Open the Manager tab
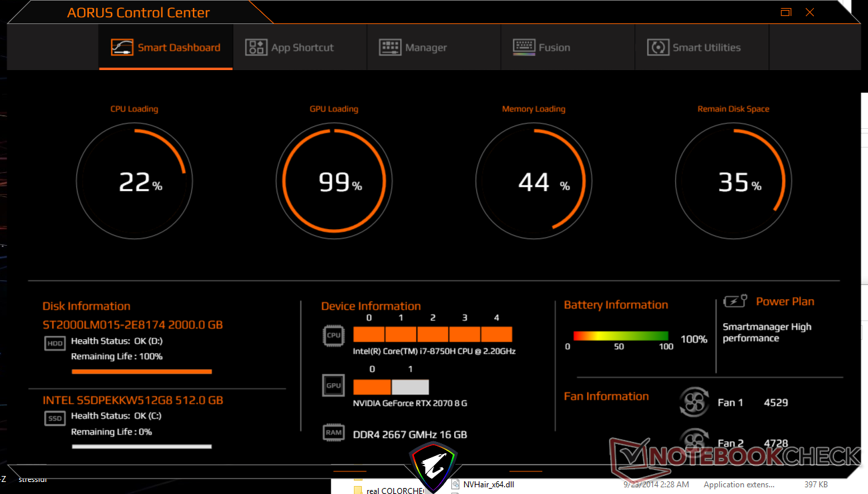The height and width of the screenshot is (494, 868). pos(434,47)
